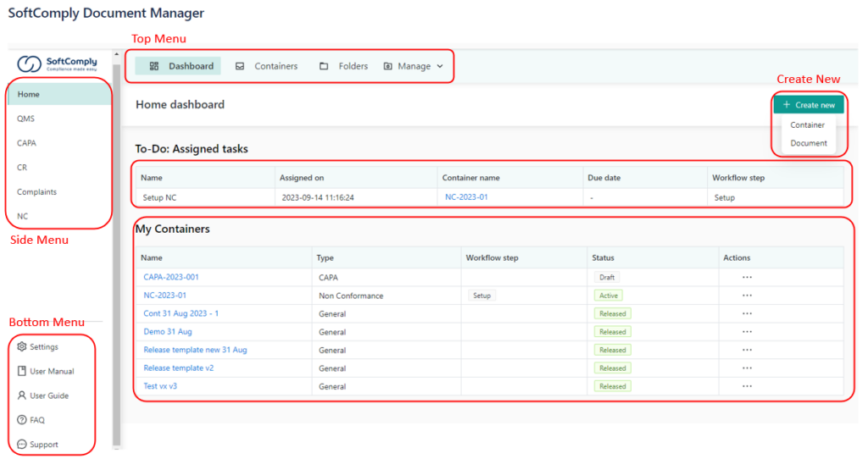Image resolution: width=868 pixels, height=459 pixels.
Task: Choose Document from Create new menu
Action: point(808,142)
